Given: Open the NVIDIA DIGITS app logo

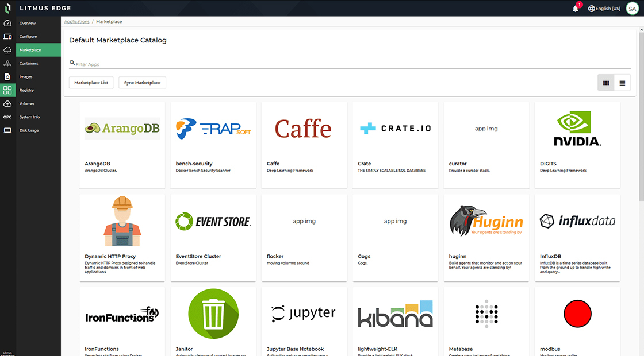Looking at the screenshot, I should (x=577, y=129).
